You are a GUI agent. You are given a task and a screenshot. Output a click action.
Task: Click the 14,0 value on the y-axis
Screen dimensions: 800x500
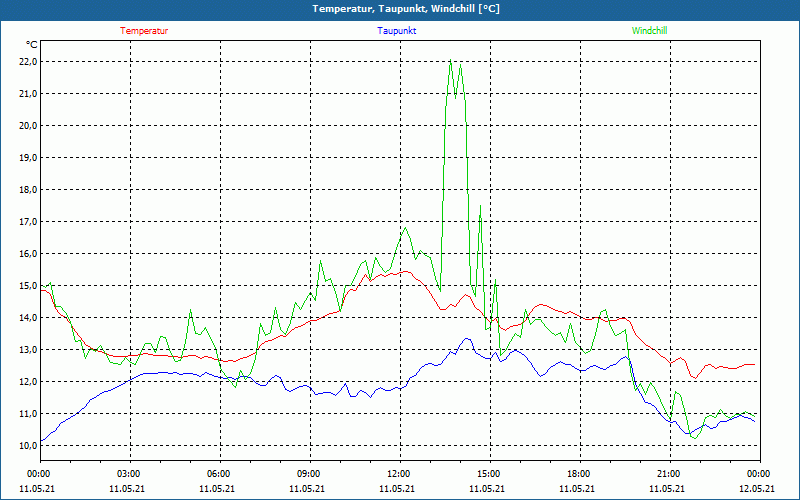[28, 318]
